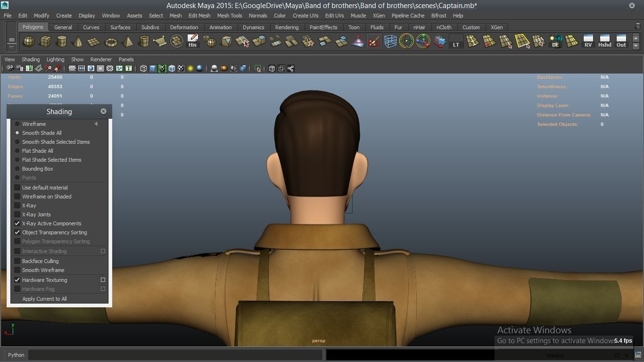
Task: Open Hardware Texturing option box
Action: click(x=103, y=280)
